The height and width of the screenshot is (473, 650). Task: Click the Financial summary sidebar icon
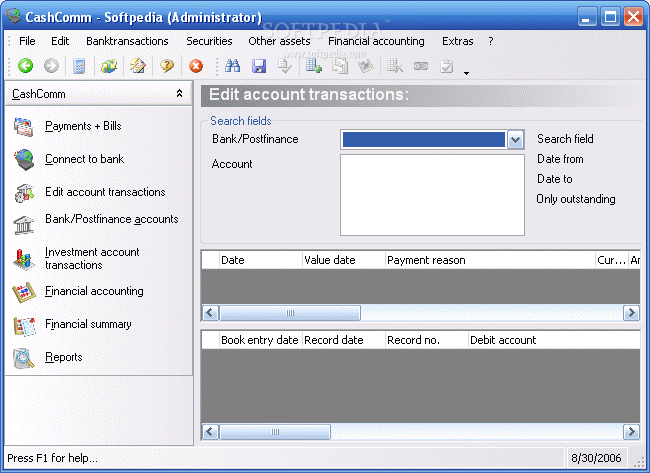point(24,326)
